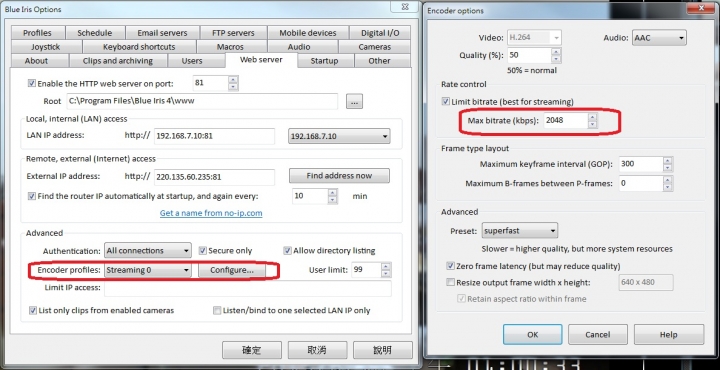Open the LAN IP 192.168.7.10 dropdown
The image size is (720, 370).
click(339, 136)
